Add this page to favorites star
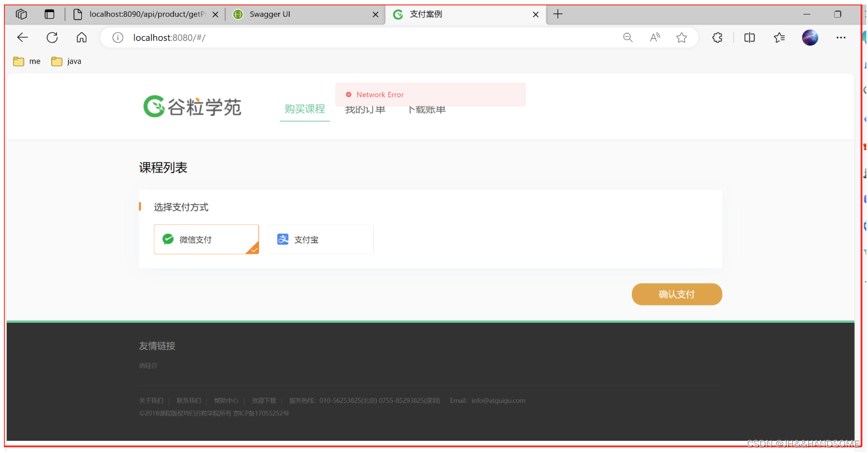This screenshot has height=453, width=868. coord(681,37)
